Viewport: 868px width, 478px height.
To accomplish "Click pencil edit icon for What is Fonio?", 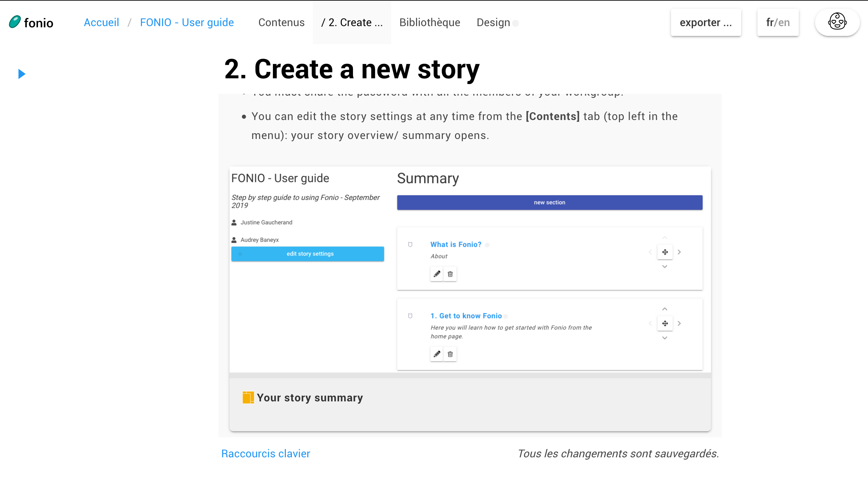I will pos(437,274).
